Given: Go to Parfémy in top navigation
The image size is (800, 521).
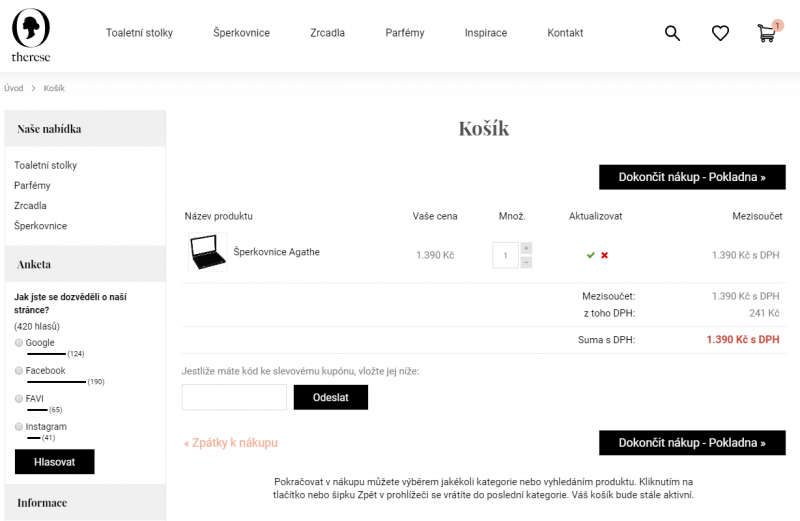Looking at the screenshot, I should (x=405, y=33).
